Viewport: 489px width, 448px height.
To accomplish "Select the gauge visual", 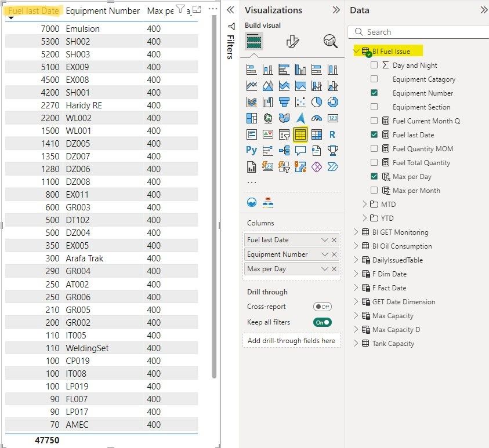I will (x=316, y=118).
